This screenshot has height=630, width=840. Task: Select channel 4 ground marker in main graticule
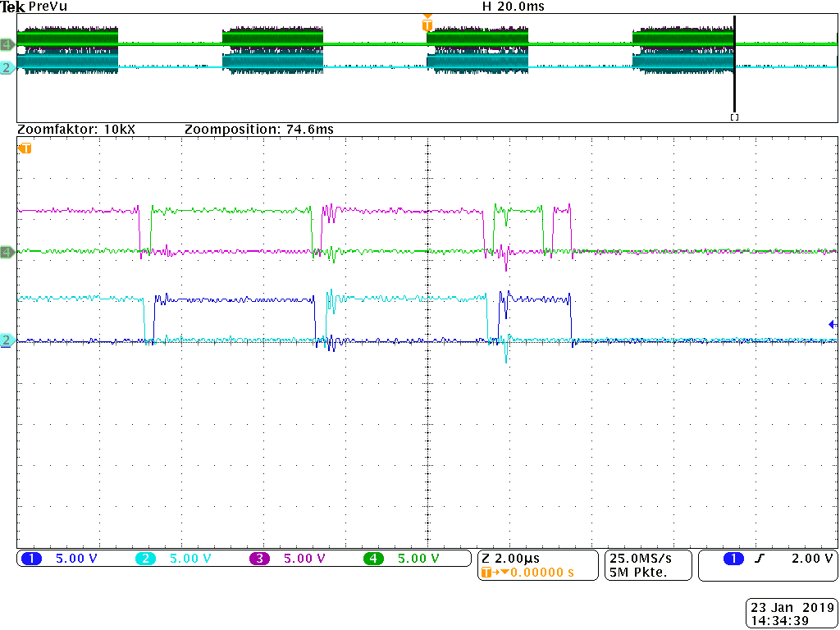tap(7, 251)
